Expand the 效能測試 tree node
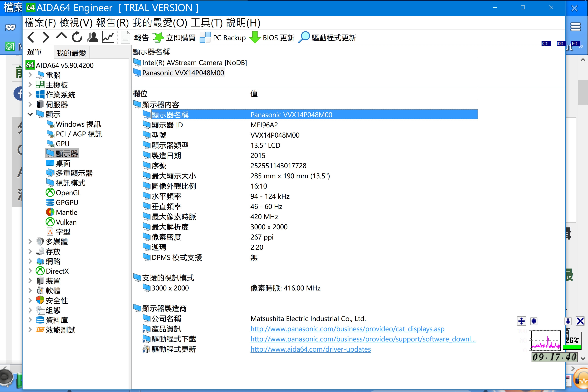 30,330
